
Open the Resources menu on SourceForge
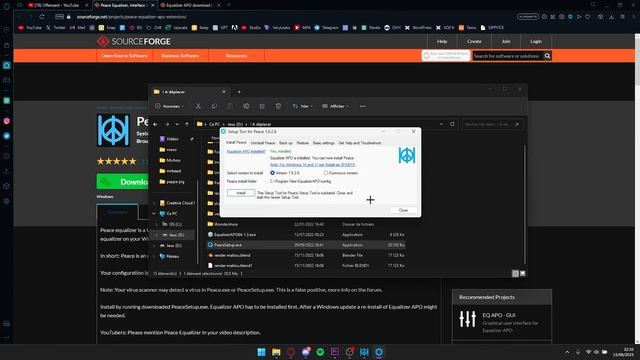tap(236, 56)
